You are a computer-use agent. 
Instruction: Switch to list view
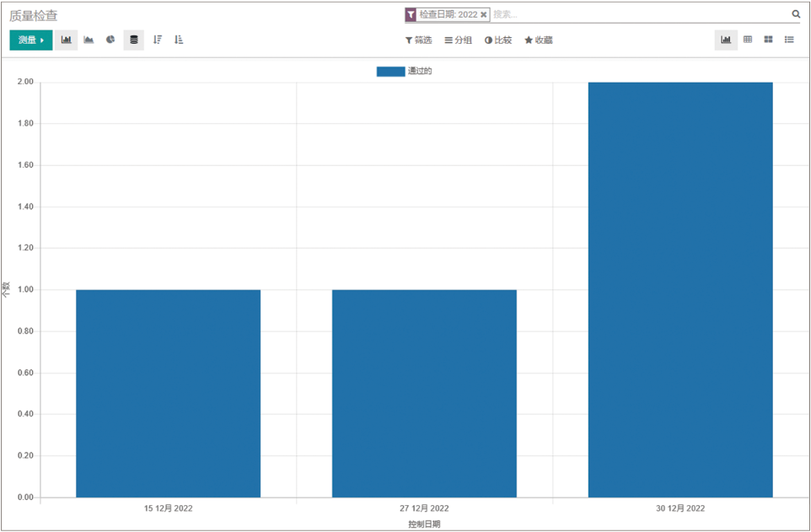(x=790, y=40)
